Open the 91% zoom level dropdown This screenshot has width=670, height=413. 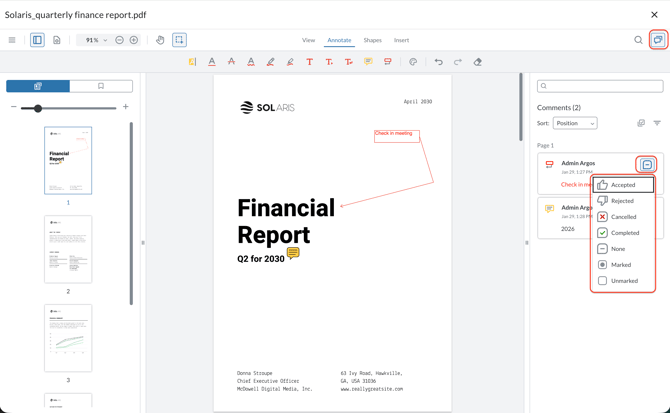point(95,40)
